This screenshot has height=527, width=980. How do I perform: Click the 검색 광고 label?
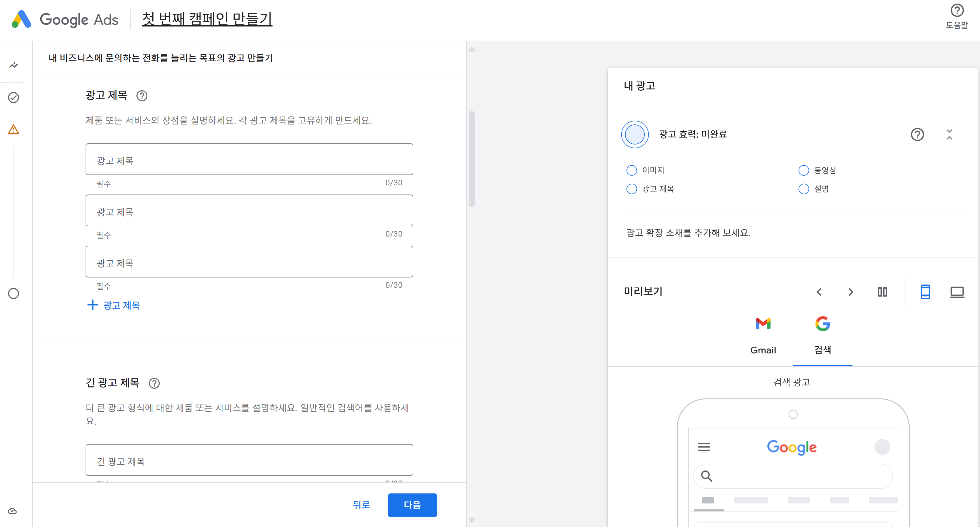coord(792,382)
